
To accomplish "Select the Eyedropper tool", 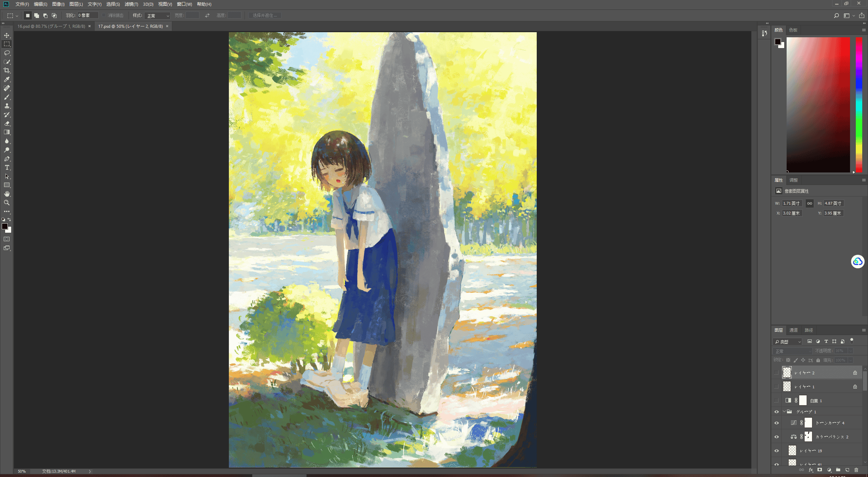I will (7, 79).
